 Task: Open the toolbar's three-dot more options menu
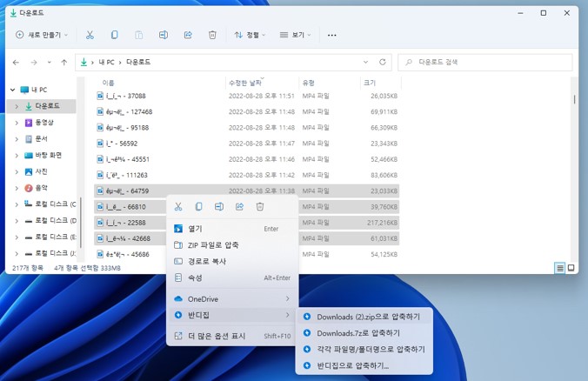click(x=332, y=36)
